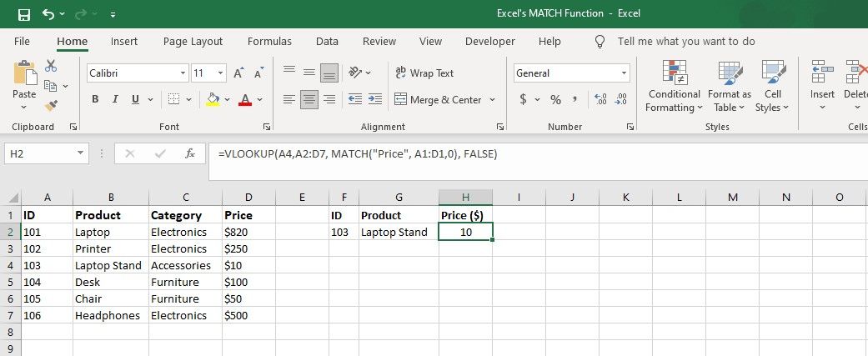Click the Save icon in title bar
The height and width of the screenshot is (356, 868).
coord(24,14)
